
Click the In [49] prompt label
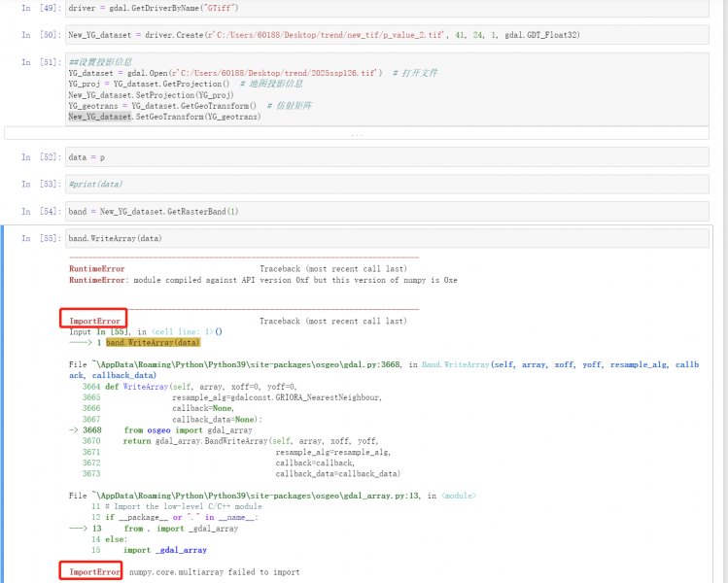(40, 8)
